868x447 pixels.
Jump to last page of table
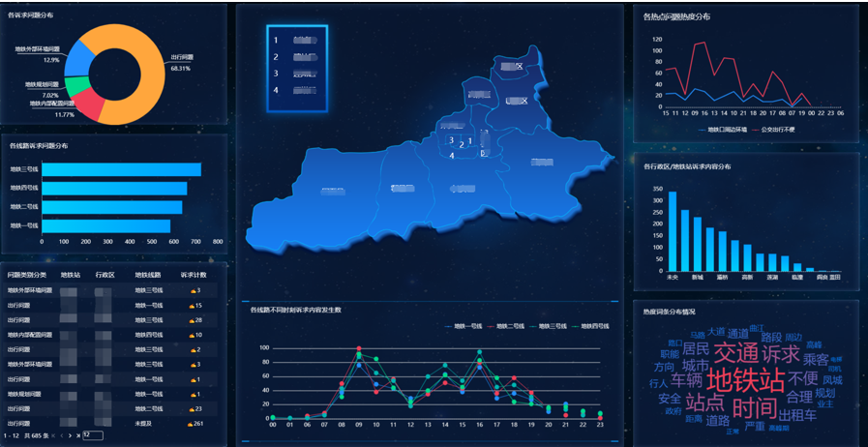[77, 435]
